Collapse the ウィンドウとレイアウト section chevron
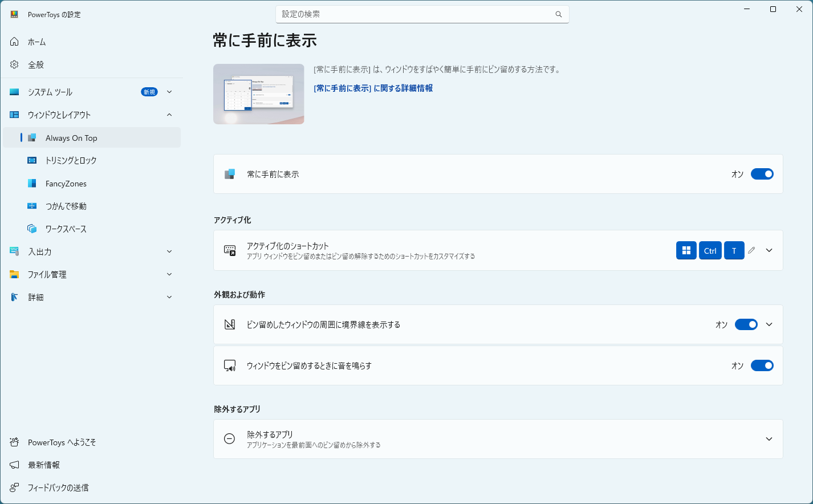 coord(169,115)
